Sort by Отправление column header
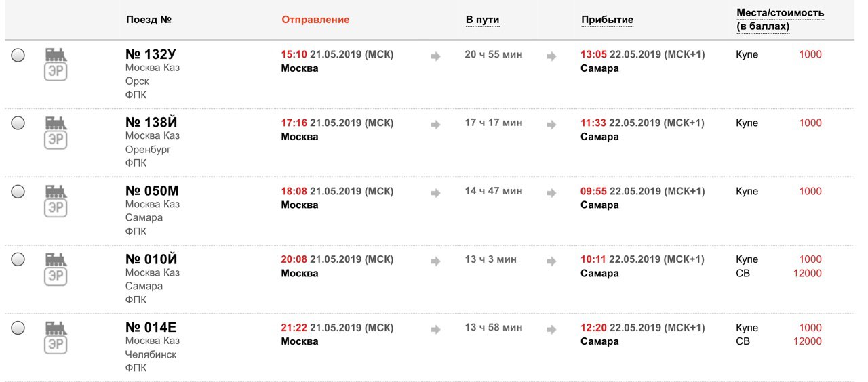The width and height of the screenshot is (868, 382). click(315, 20)
